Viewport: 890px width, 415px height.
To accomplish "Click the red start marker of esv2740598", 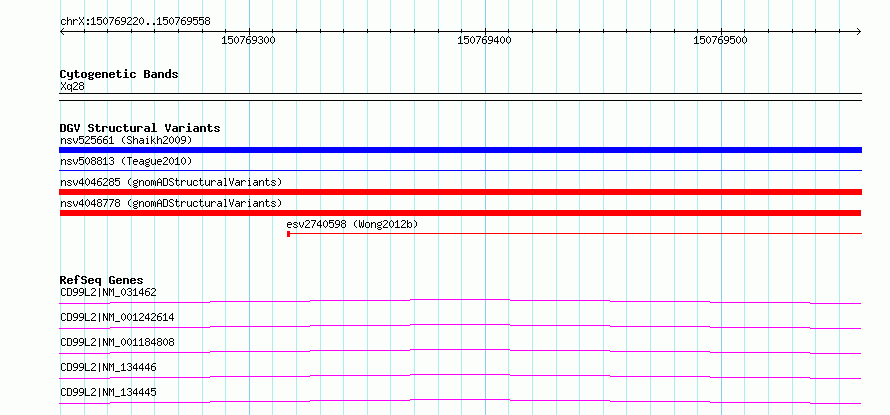I will [289, 234].
